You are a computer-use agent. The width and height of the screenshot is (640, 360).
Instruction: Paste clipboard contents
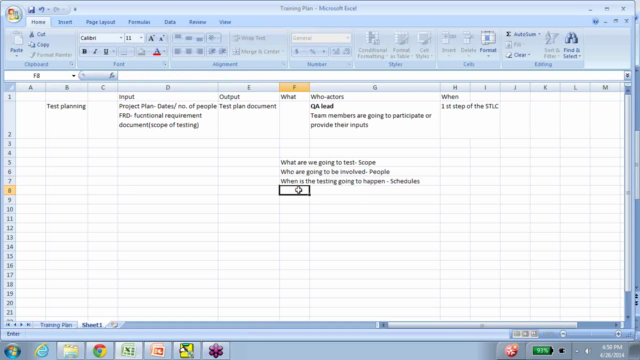tap(16, 44)
